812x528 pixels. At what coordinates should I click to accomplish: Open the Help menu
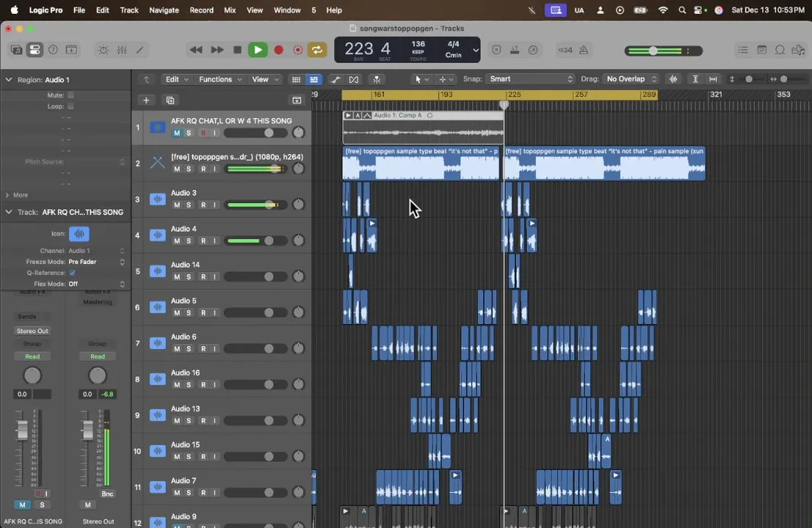(334, 10)
